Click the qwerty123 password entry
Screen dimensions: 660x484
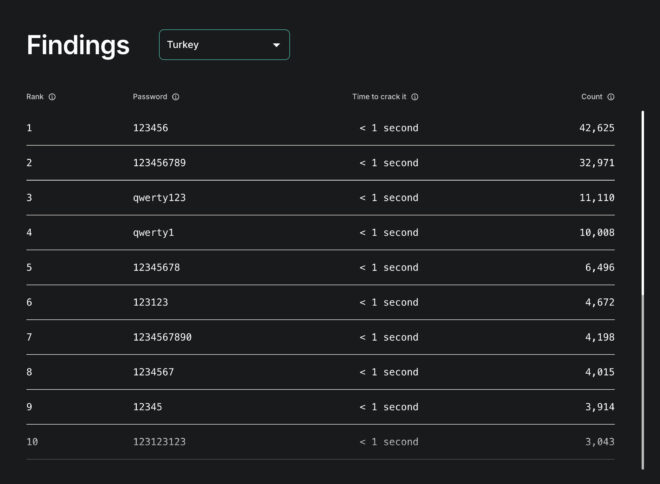[159, 198]
